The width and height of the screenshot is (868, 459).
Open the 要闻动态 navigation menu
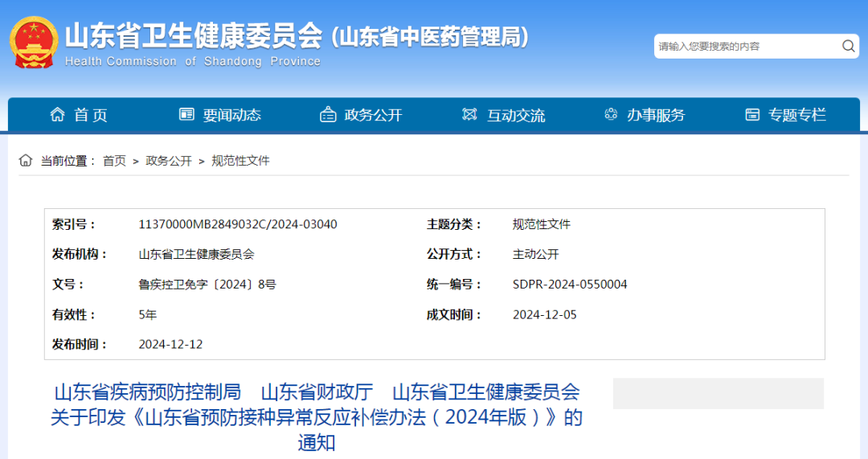coord(231,115)
